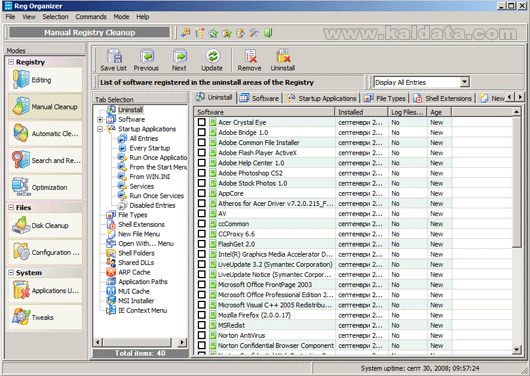
Task: Check the Adobe Bridge 1.0 checkbox
Action: 202,132
